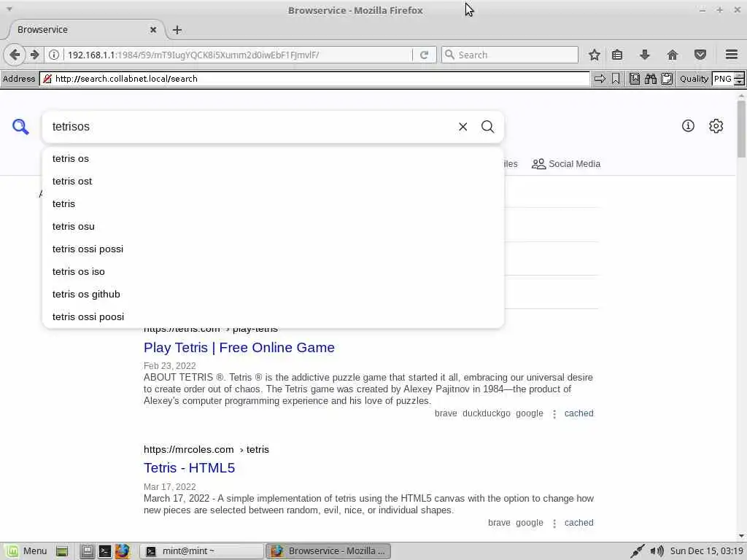
Task: Click the blue search logo
Action: [20, 127]
